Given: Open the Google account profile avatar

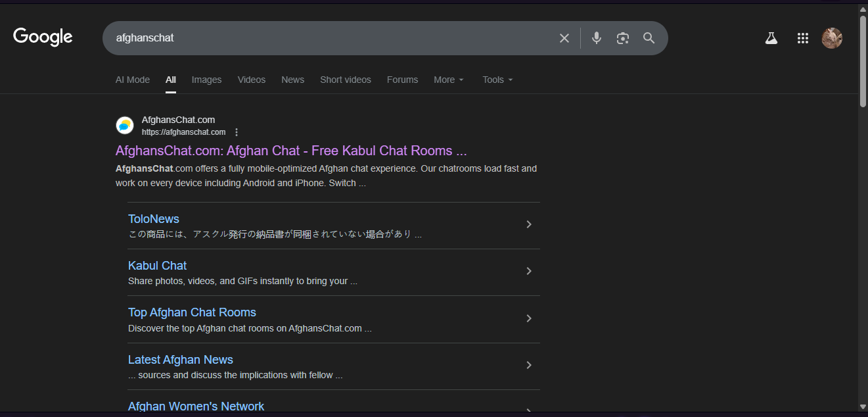Looking at the screenshot, I should (832, 38).
